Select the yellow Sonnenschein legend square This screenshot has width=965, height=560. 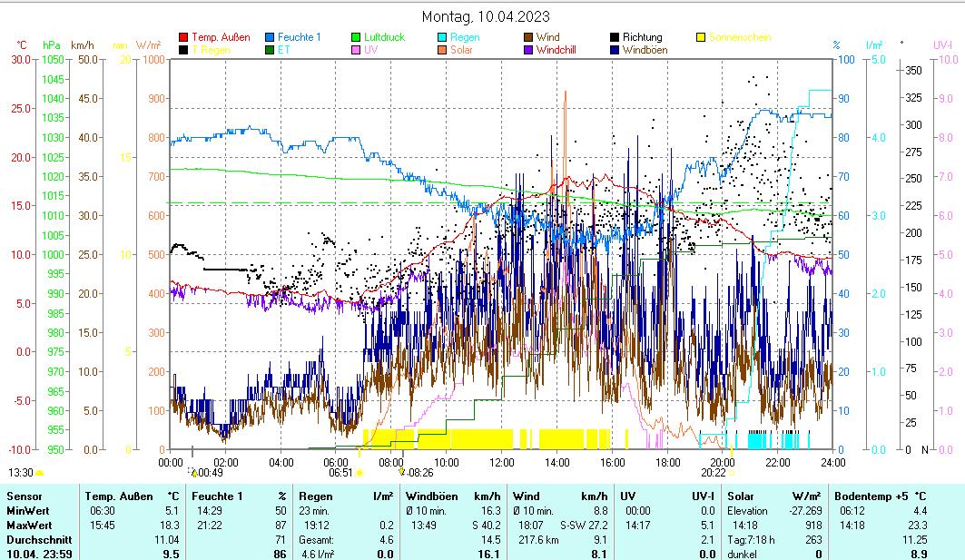tap(701, 38)
